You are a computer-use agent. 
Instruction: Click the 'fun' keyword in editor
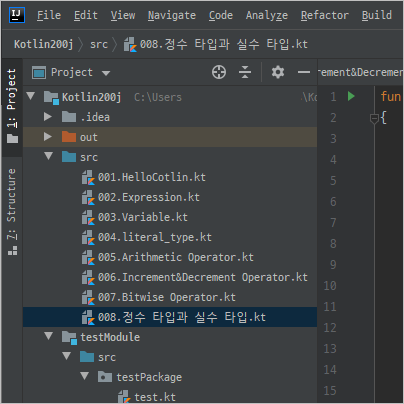[x=391, y=97]
